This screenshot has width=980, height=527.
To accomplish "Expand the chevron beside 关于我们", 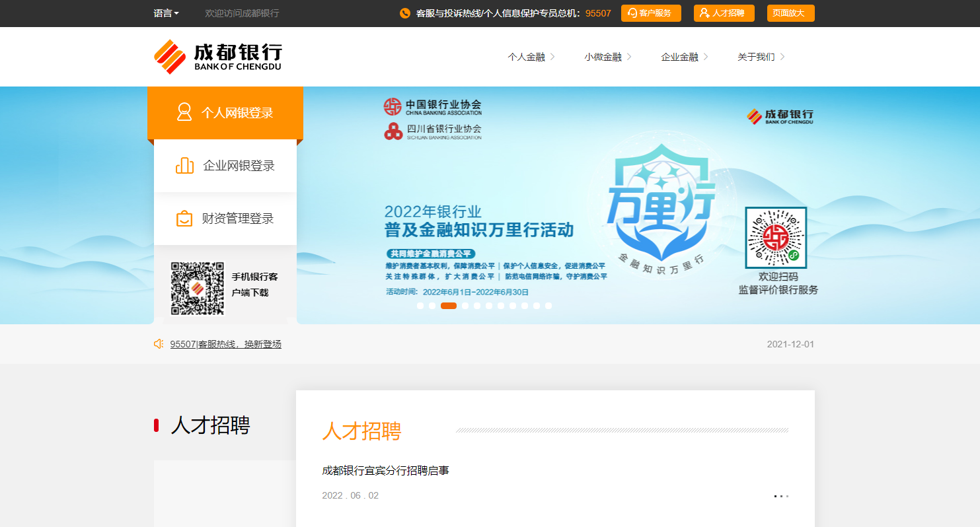I will pyautogui.click(x=782, y=57).
